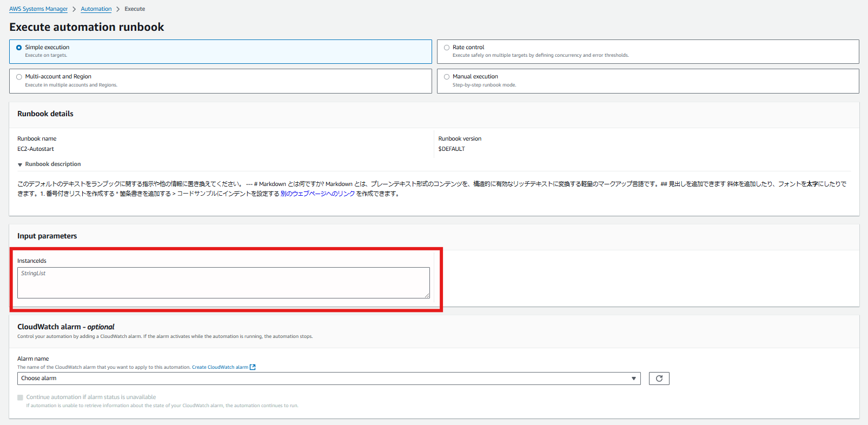Screen dimensions: 868x425
Task: Click the refresh alarms icon button
Action: [659, 378]
